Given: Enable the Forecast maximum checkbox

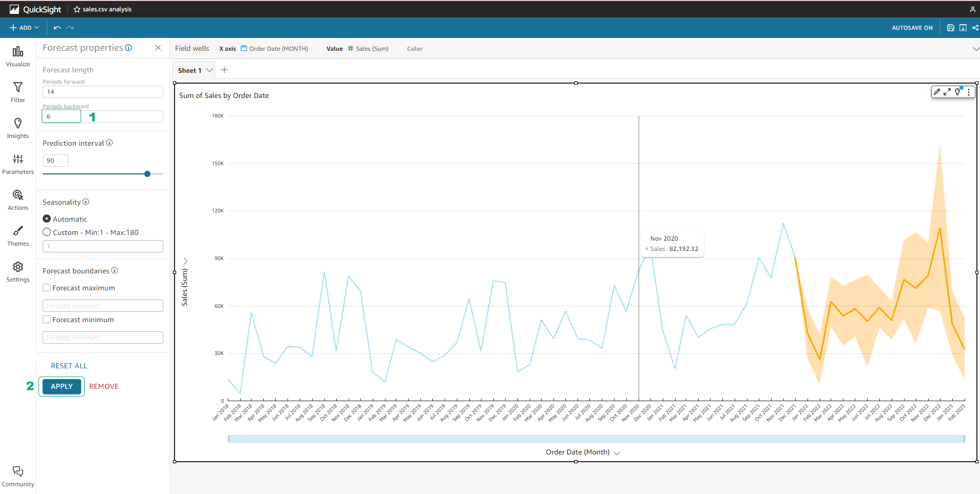Looking at the screenshot, I should pyautogui.click(x=46, y=288).
